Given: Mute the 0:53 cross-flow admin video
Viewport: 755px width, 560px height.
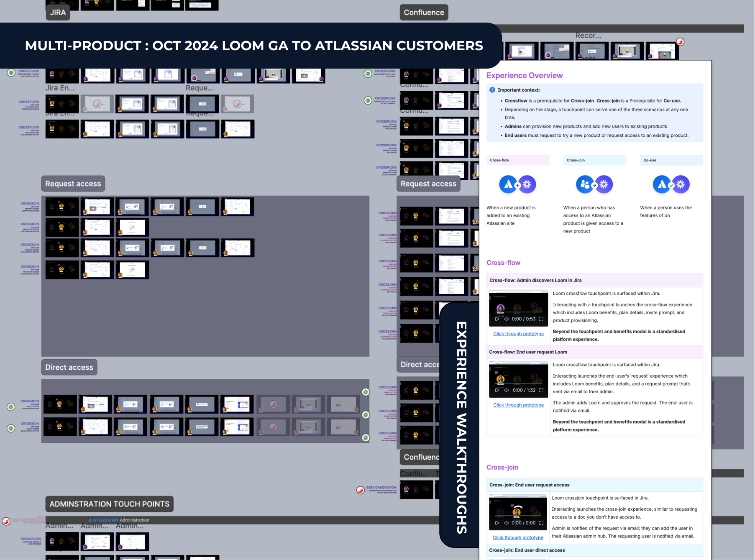Looking at the screenshot, I should coord(507,319).
